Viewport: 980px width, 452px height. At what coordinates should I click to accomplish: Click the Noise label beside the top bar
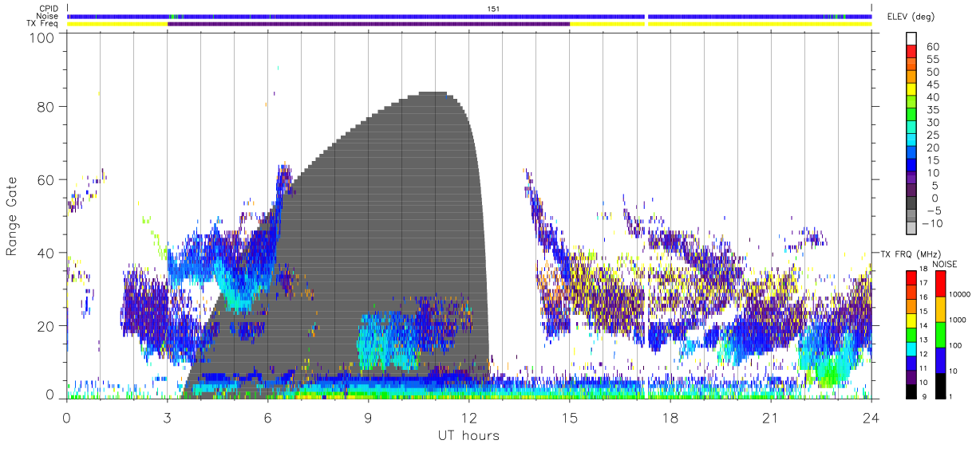[49, 16]
